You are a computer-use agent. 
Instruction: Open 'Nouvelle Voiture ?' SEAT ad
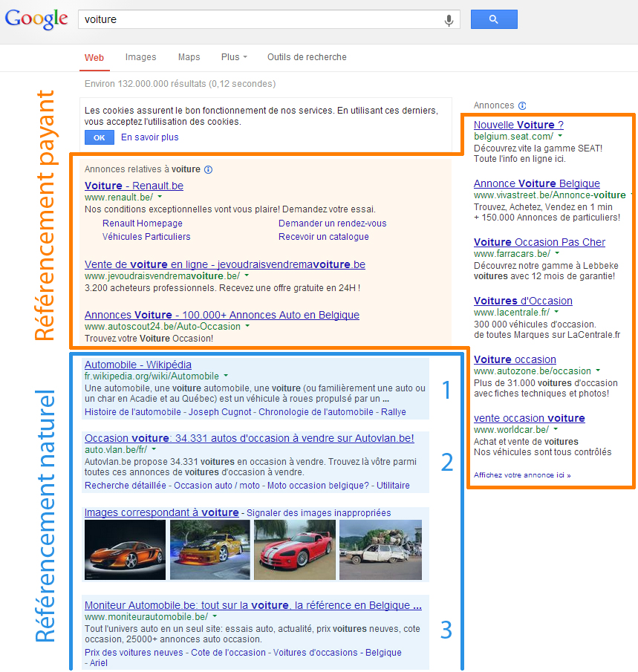(x=518, y=125)
